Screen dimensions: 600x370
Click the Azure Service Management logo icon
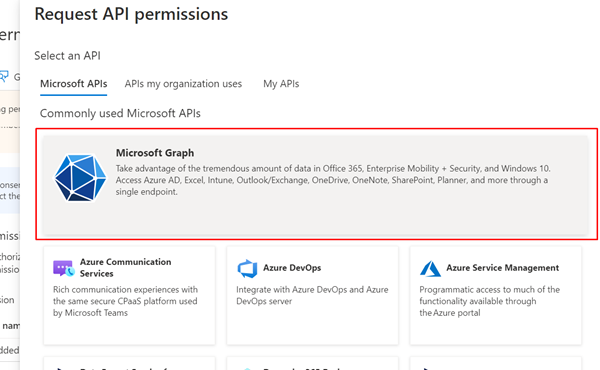click(x=430, y=268)
